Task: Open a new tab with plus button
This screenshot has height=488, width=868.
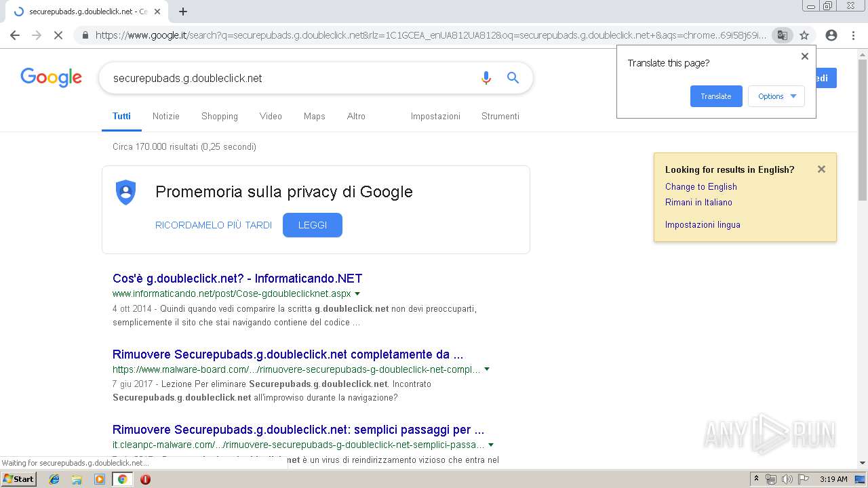Action: coord(183,12)
